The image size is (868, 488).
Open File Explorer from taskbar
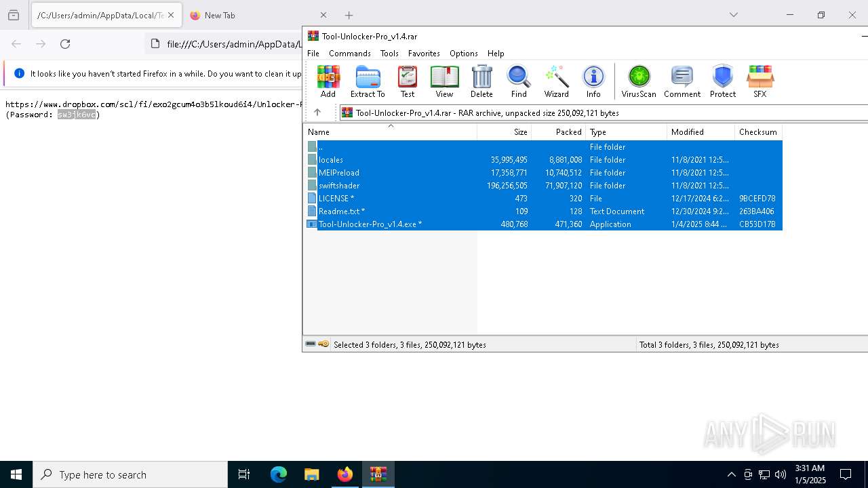click(311, 474)
